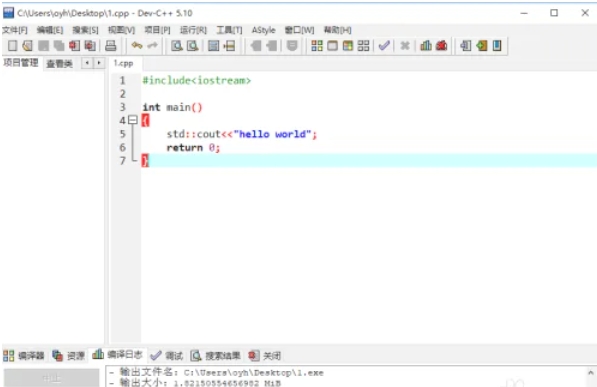Click the Replace magnifier toolbar icon

192,46
